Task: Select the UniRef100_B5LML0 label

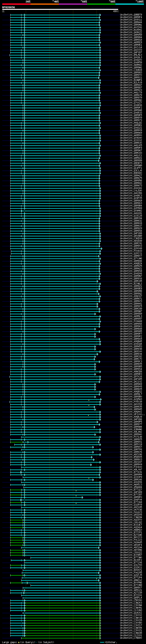Action: click(131, 55)
